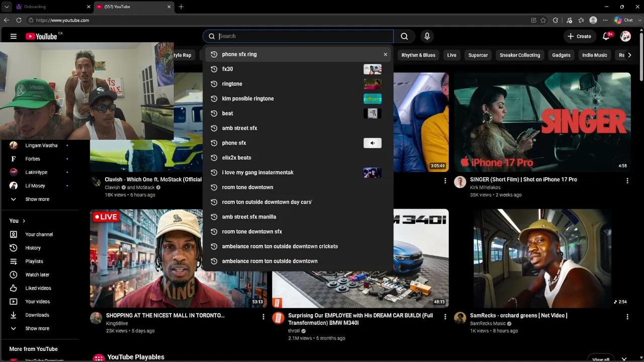Screen dimensions: 644x362
Task: Open the YouTube guide hamburger menu
Action: click(x=14, y=36)
